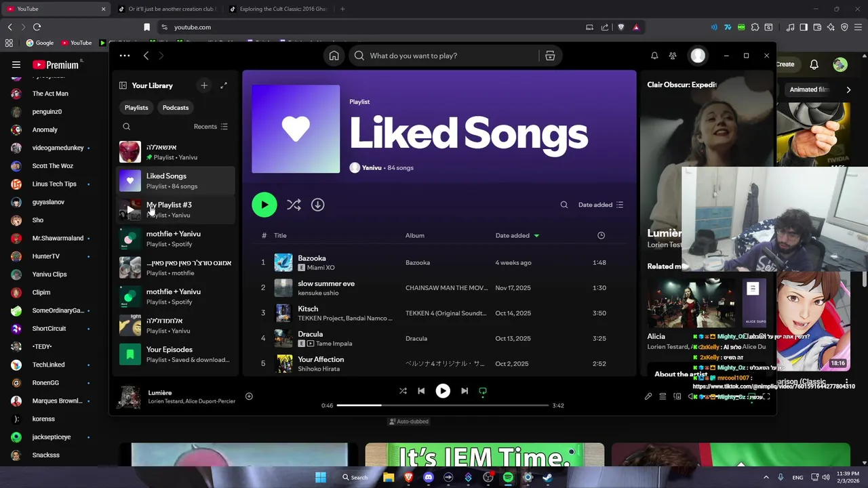Open lyrics microphone icon in player

[648, 396]
